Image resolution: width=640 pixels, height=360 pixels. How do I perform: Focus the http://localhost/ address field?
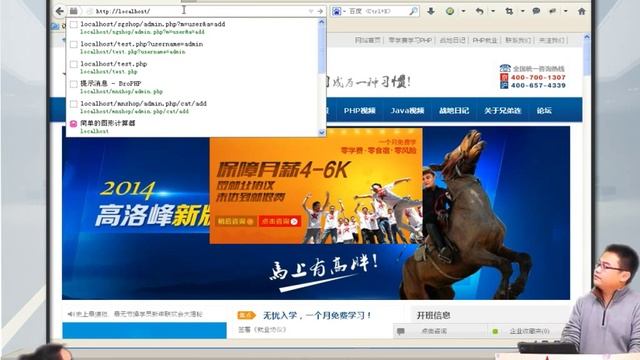(x=196, y=11)
